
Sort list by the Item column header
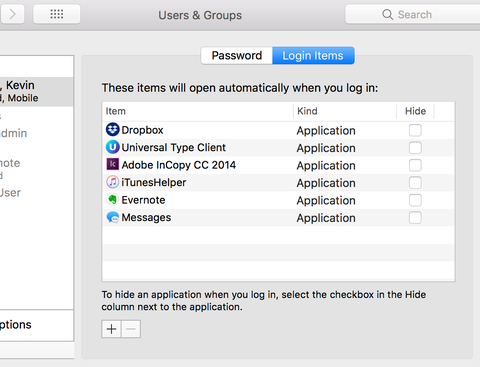coord(198,111)
